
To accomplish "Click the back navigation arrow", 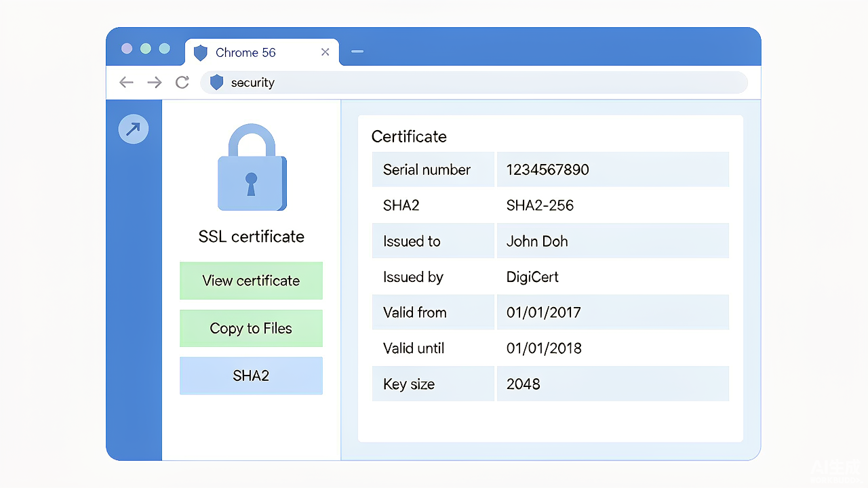I will pyautogui.click(x=127, y=83).
